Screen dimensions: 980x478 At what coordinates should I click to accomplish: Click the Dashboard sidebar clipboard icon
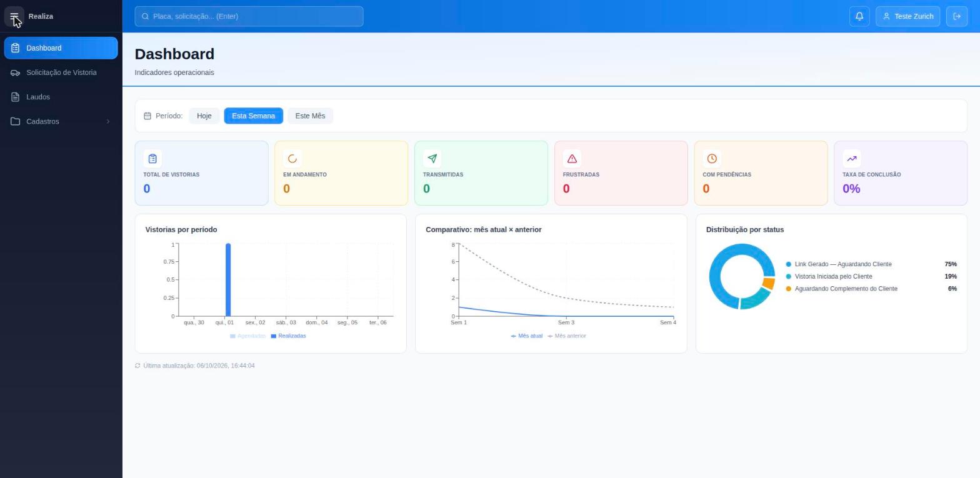pyautogui.click(x=16, y=48)
